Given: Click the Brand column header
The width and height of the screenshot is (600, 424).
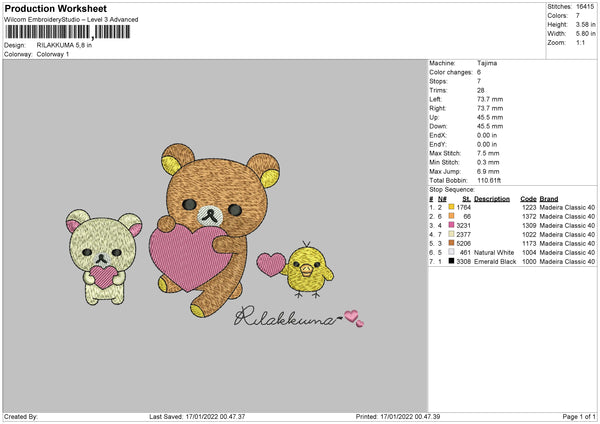Looking at the screenshot, I should pyautogui.click(x=549, y=199).
